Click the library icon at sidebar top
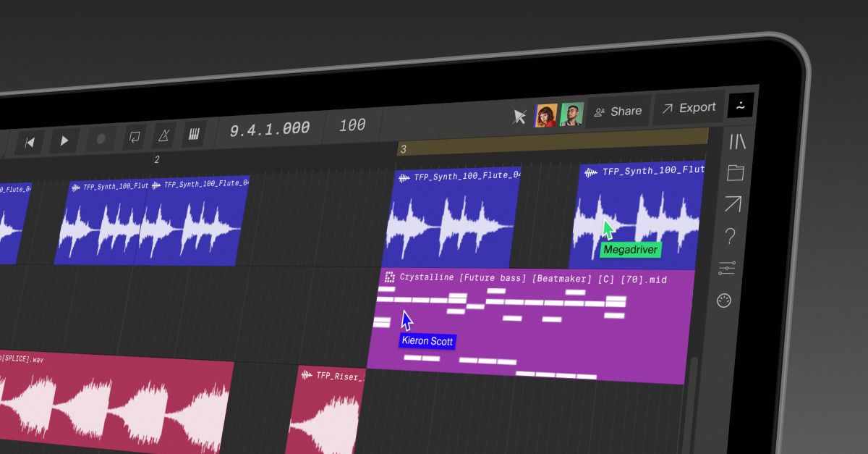 coord(739,142)
